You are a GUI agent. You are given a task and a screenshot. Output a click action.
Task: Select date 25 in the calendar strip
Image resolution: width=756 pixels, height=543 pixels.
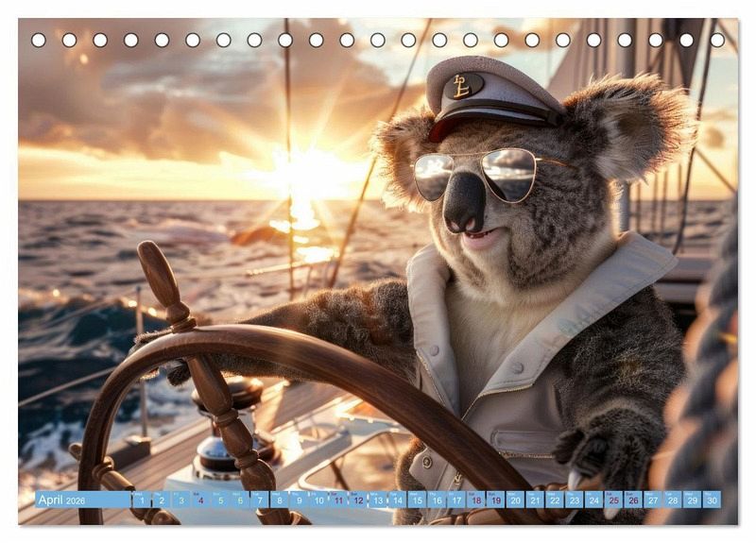pos(613,500)
